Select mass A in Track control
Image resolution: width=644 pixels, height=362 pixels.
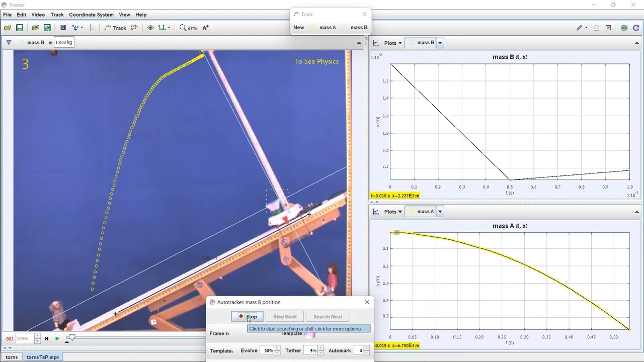pyautogui.click(x=324, y=28)
